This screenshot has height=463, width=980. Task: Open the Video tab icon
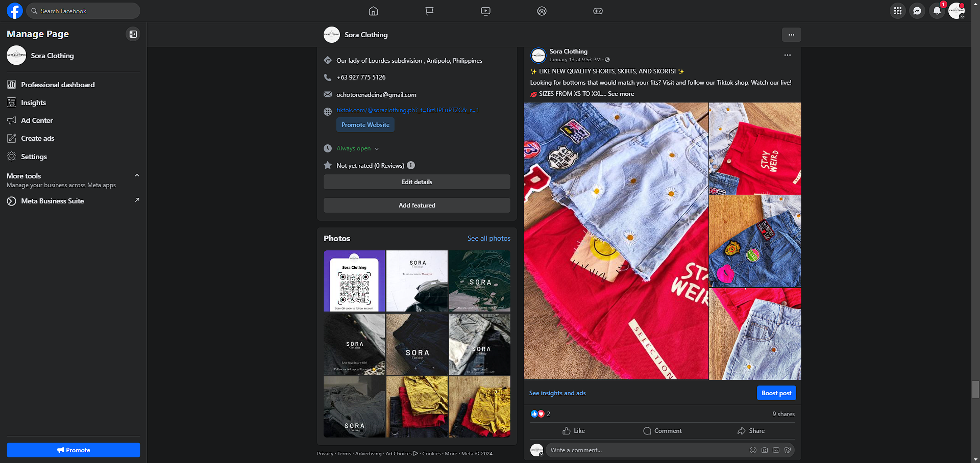click(x=486, y=11)
